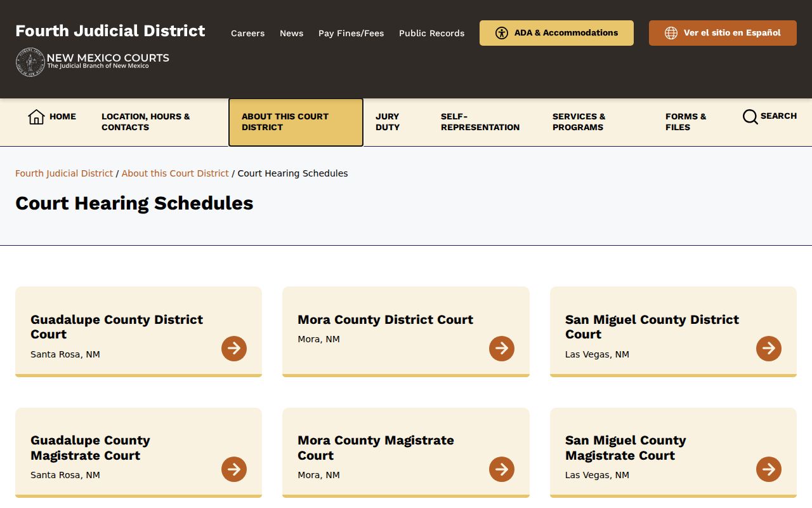Click arrow icon on Guadalupe County District Court
The image size is (812, 508).
[x=234, y=349]
